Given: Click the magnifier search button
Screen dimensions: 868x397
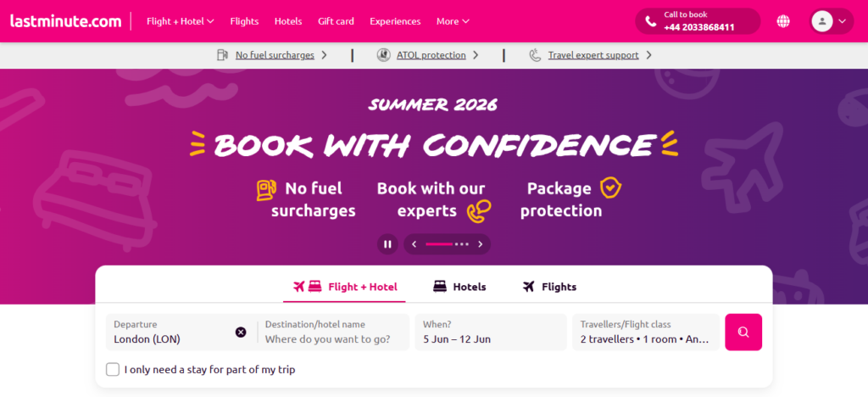Looking at the screenshot, I should pos(743,333).
